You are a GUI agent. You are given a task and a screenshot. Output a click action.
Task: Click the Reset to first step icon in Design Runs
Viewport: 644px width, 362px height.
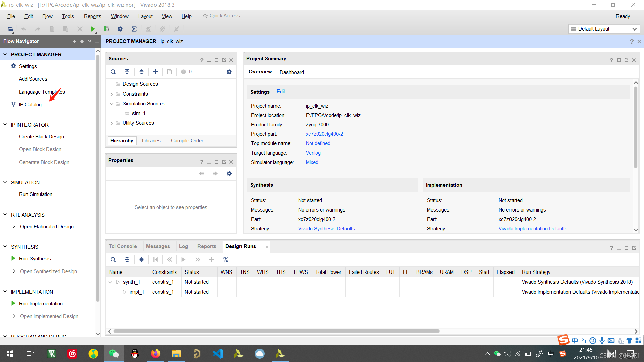tap(155, 259)
